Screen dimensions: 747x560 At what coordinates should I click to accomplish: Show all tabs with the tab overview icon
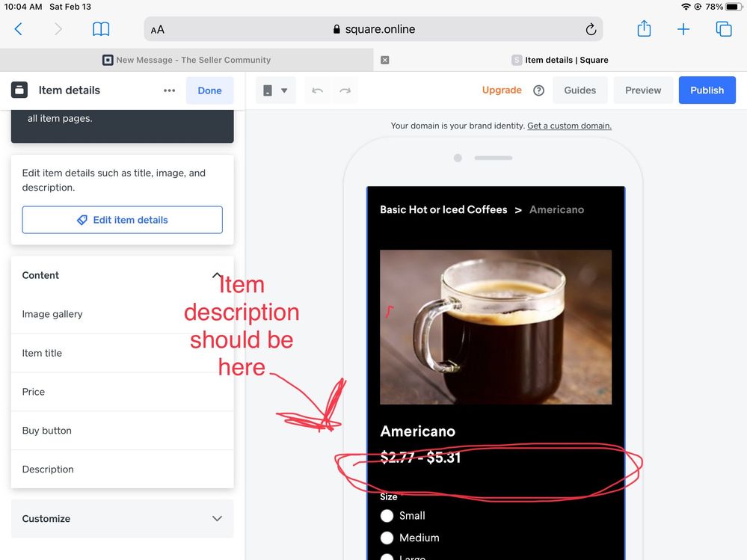tap(723, 29)
